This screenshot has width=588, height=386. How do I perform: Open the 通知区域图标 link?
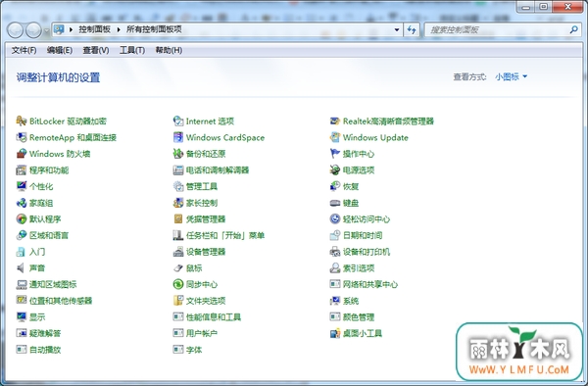click(x=53, y=284)
